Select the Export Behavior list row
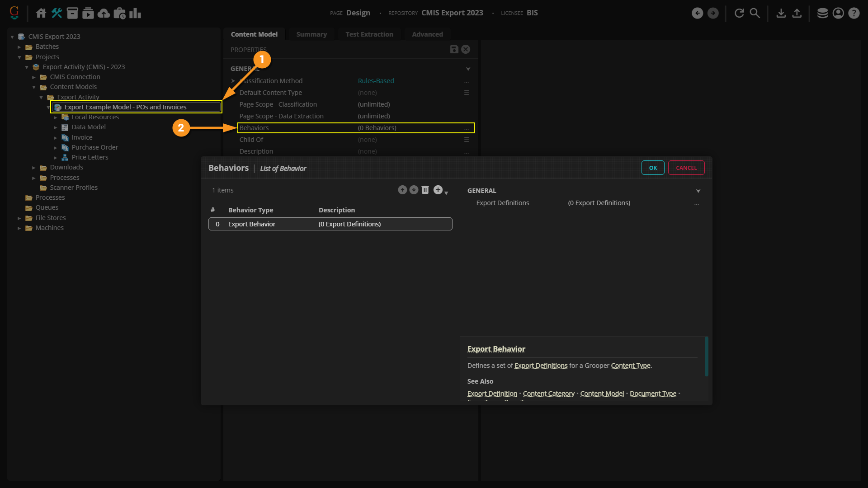This screenshot has height=488, width=868. point(330,224)
